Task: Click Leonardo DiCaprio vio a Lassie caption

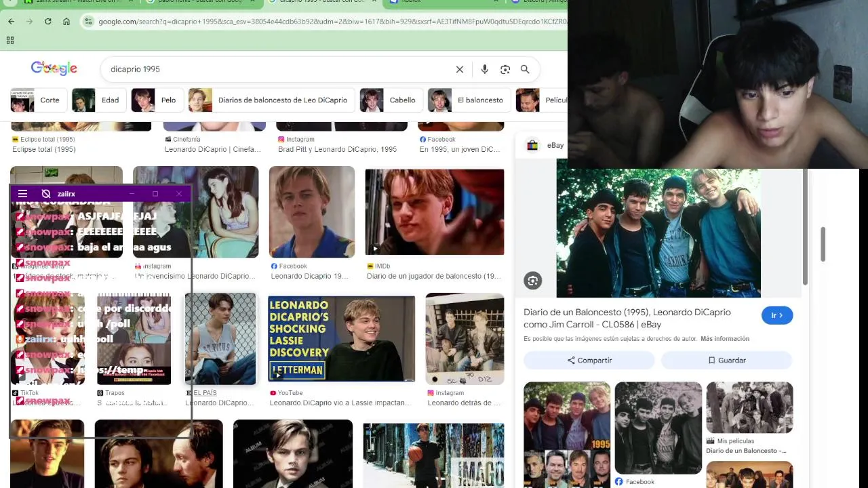Action: point(340,403)
